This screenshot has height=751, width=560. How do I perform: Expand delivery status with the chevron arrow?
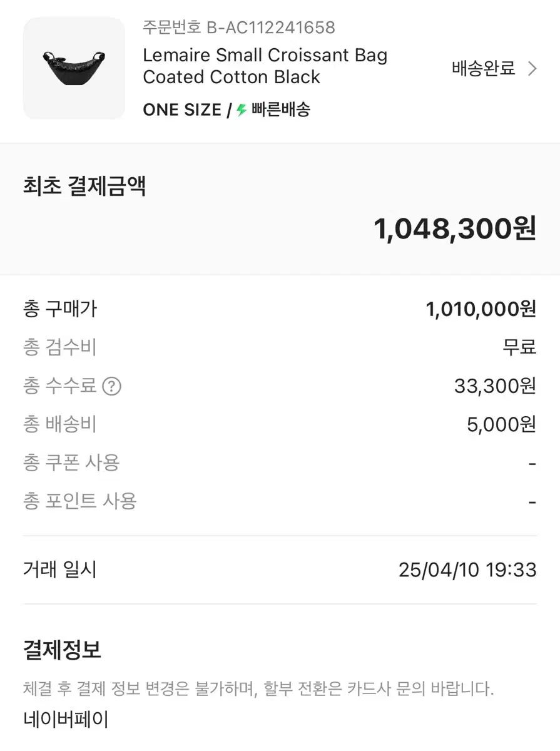click(532, 68)
